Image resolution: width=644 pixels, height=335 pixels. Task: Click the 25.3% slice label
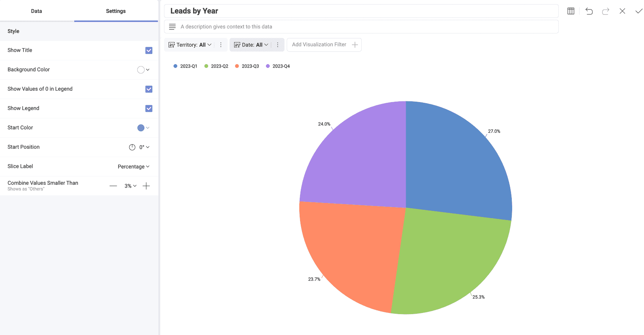478,297
